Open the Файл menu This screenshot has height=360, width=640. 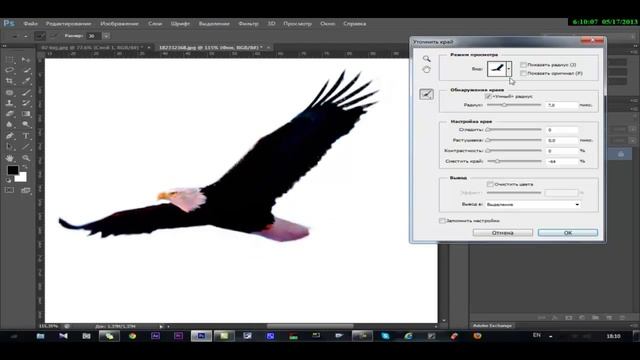coord(31,24)
